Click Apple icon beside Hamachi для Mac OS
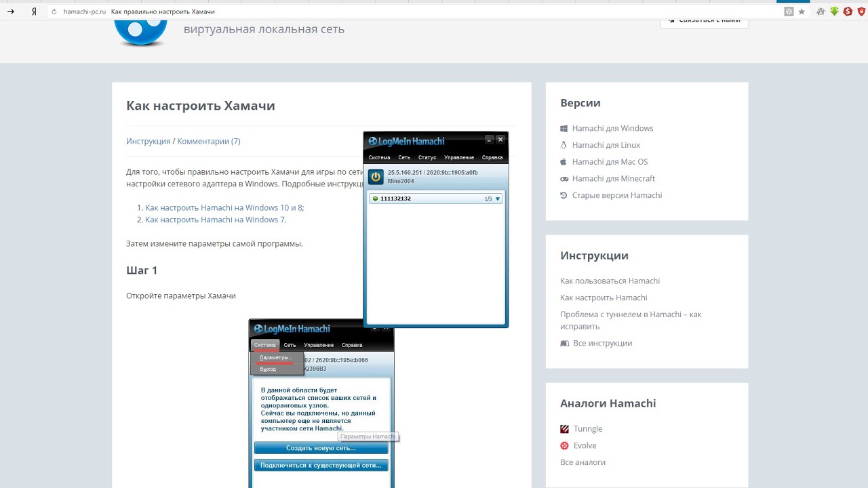The height and width of the screenshot is (488, 868). [x=564, y=162]
